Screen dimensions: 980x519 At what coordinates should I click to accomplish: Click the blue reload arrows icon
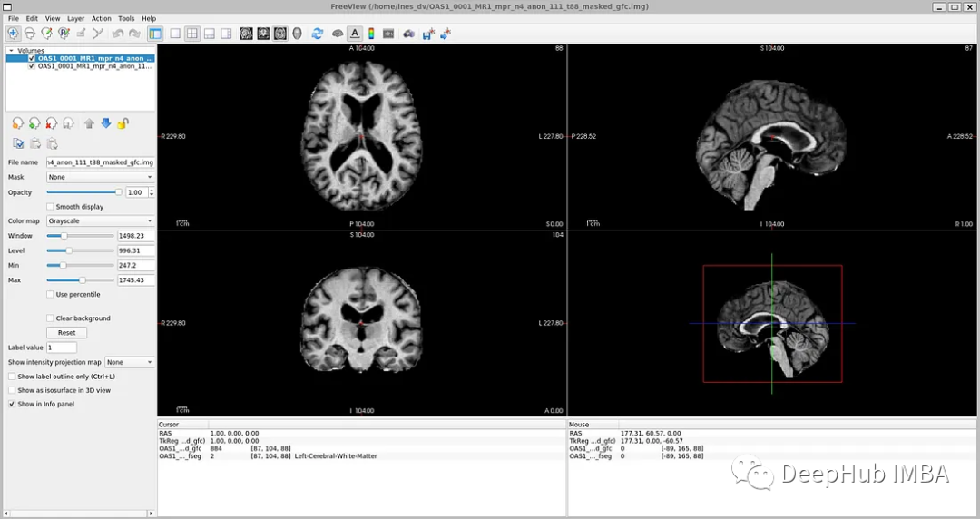coord(318,34)
